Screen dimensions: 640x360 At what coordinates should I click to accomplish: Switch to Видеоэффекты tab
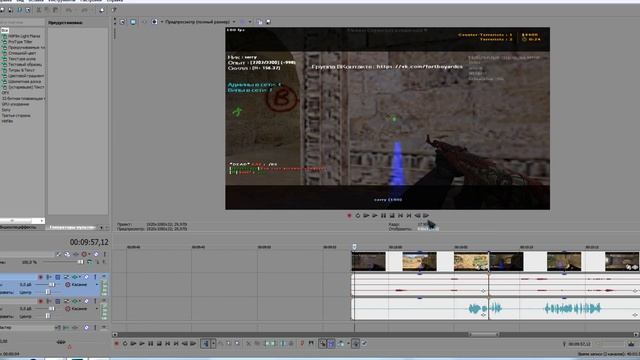(x=19, y=227)
